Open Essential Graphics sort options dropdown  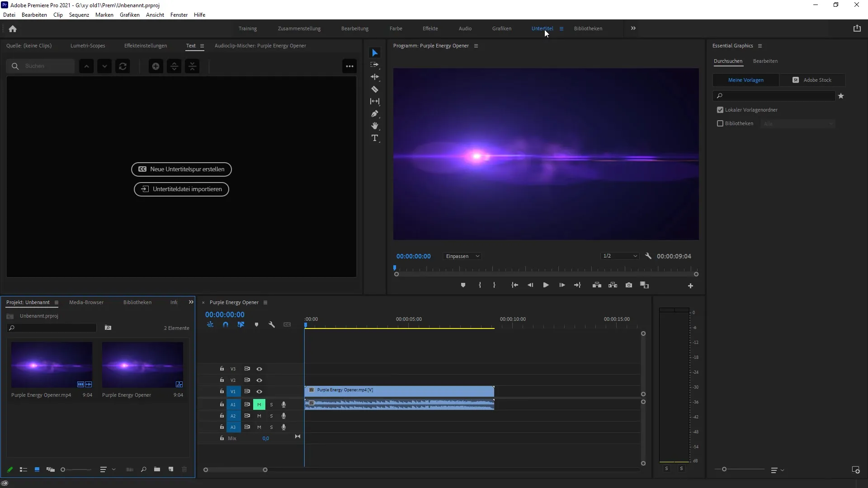[777, 470]
